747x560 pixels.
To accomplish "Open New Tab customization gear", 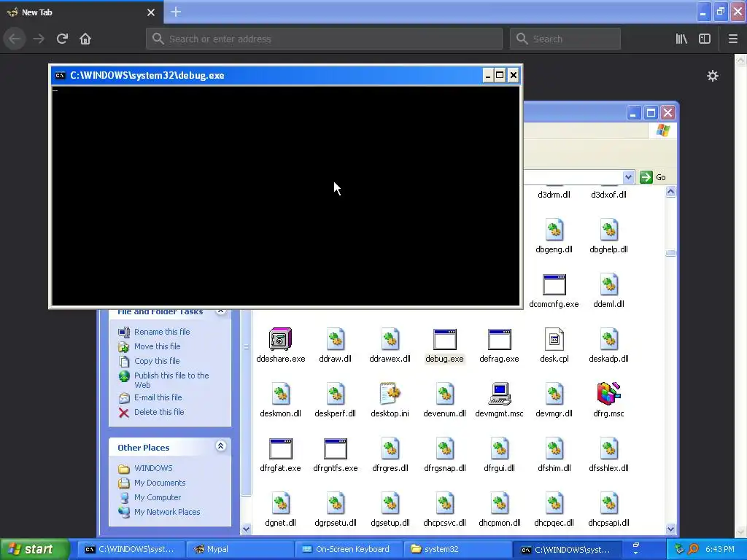I will pos(712,76).
